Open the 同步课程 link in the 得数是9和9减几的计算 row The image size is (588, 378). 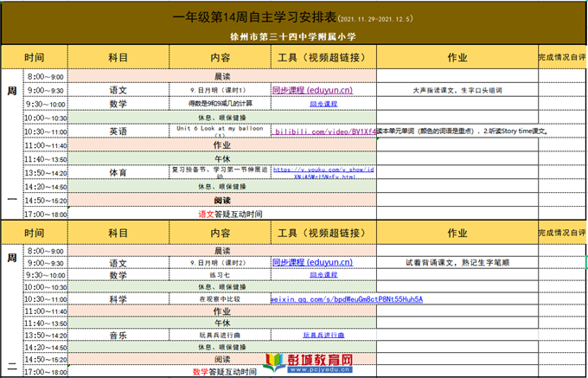pos(323,104)
